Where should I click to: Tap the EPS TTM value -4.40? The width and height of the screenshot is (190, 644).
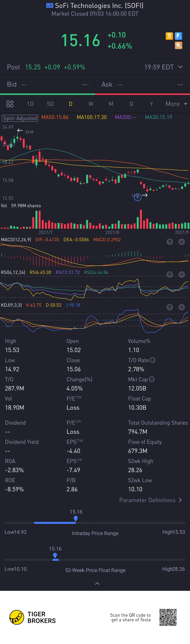(73, 451)
